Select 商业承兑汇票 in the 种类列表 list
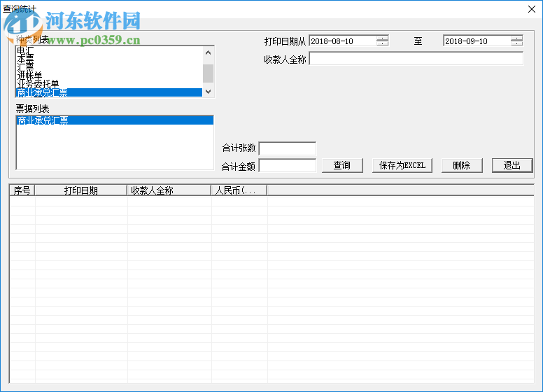This screenshot has width=543, height=392. point(109,92)
